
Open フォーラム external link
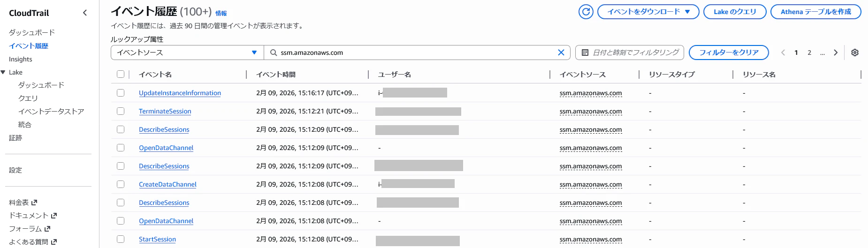[x=30, y=229]
